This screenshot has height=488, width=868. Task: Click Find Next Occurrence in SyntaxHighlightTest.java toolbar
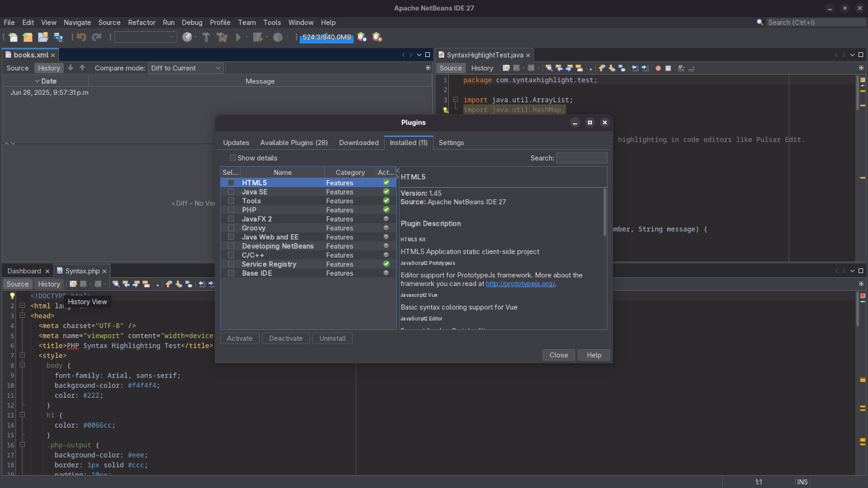coord(569,68)
